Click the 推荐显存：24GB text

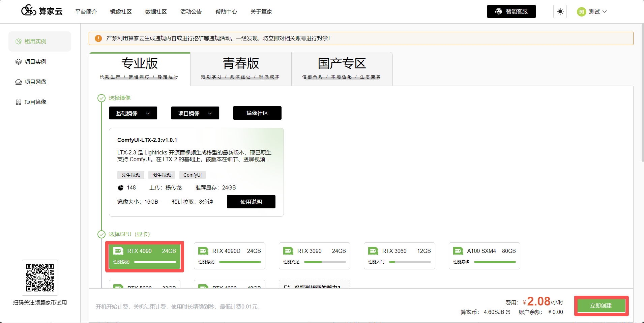tap(215, 188)
